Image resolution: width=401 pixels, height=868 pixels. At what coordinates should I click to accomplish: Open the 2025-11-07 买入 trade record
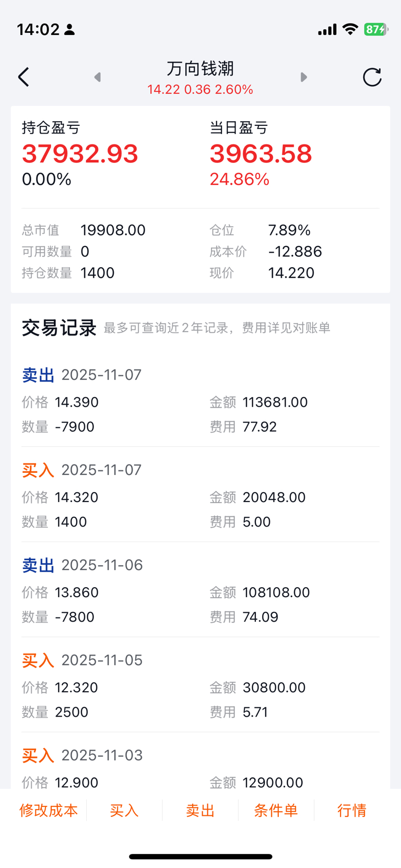click(200, 496)
